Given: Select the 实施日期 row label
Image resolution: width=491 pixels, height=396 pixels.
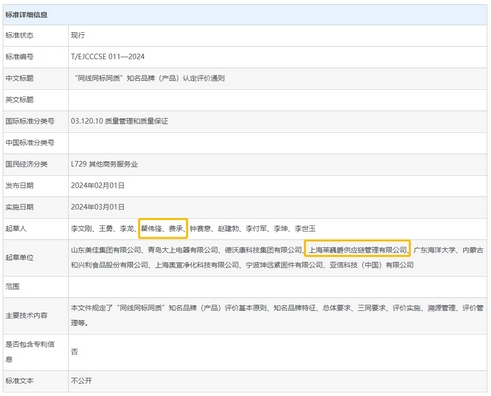Looking at the screenshot, I should 19,207.
